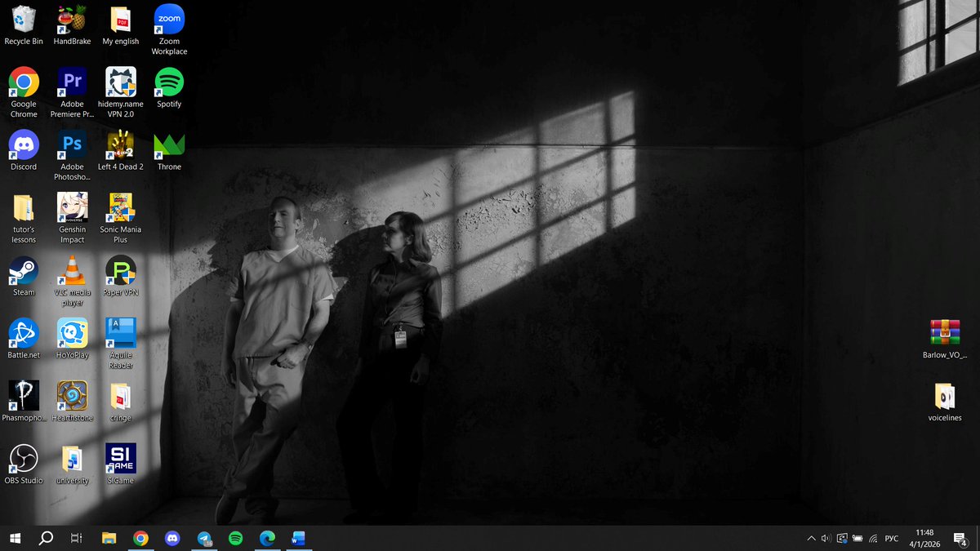This screenshot has height=551, width=980.
Task: Select the My english folder
Action: point(121,25)
